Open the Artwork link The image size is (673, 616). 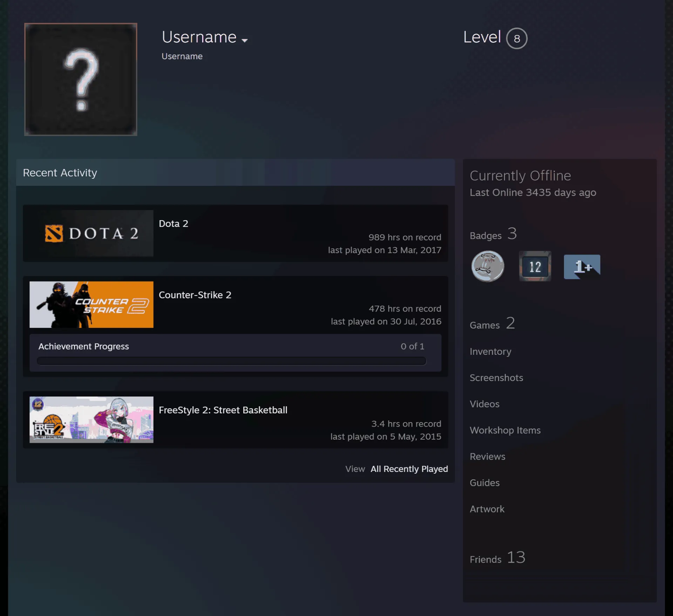pyautogui.click(x=487, y=509)
